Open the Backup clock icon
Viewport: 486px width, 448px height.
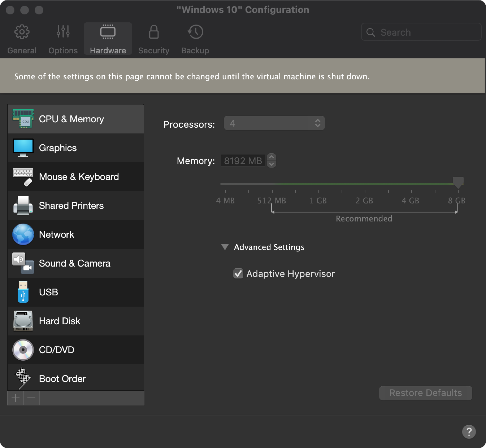coord(195,32)
